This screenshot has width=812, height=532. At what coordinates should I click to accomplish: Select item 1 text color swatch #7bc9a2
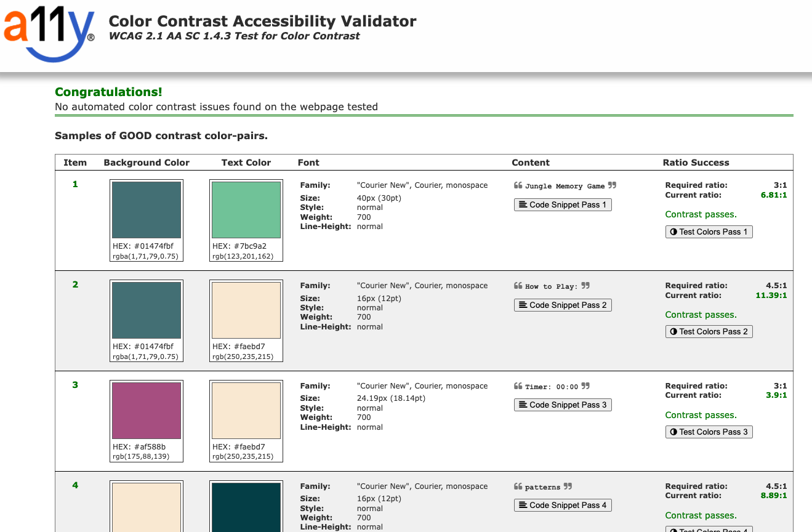246,210
